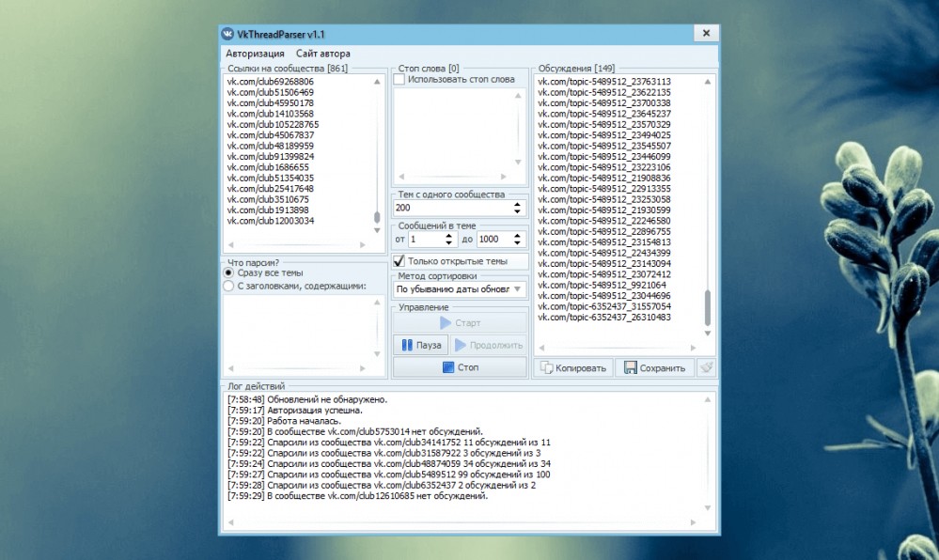
Task: Decrease the 'от' messages minimum spinner
Action: click(448, 242)
